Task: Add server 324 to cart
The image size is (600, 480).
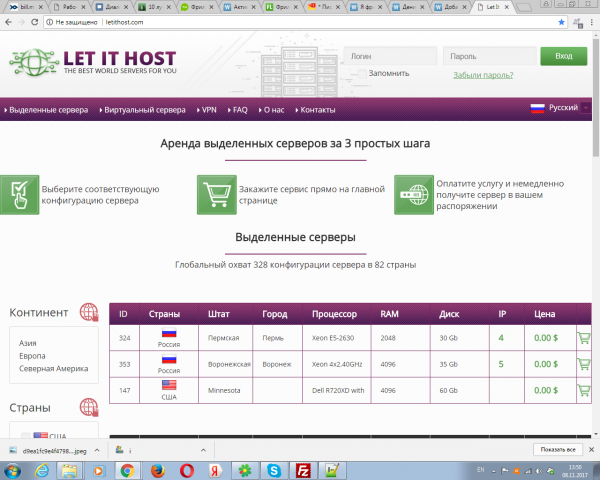Action: [x=584, y=338]
